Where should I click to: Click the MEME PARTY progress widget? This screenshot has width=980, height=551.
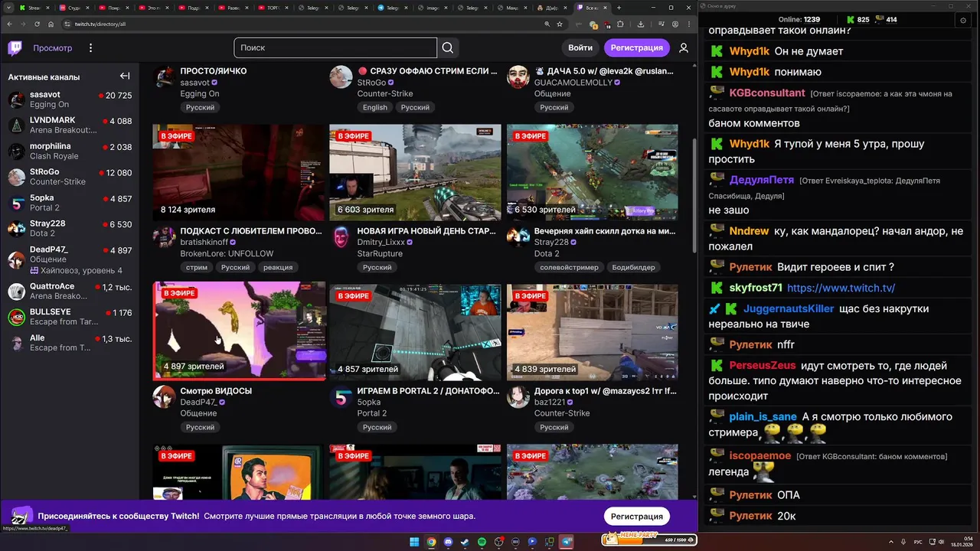pyautogui.click(x=649, y=540)
